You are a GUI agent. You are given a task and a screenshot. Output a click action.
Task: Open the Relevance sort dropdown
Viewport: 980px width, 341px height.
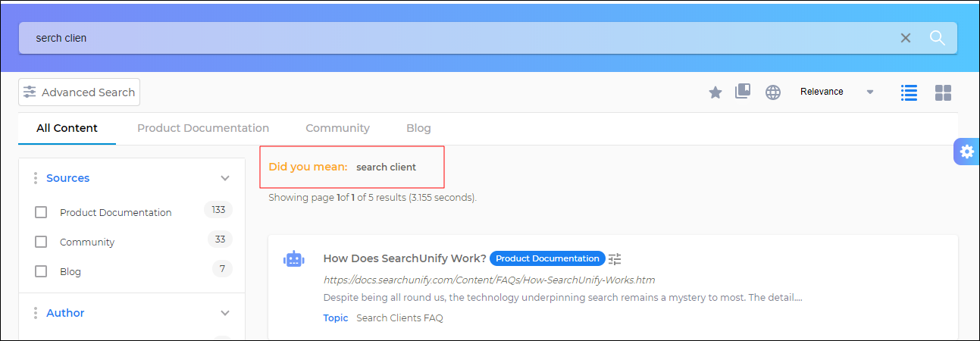pyautogui.click(x=837, y=92)
